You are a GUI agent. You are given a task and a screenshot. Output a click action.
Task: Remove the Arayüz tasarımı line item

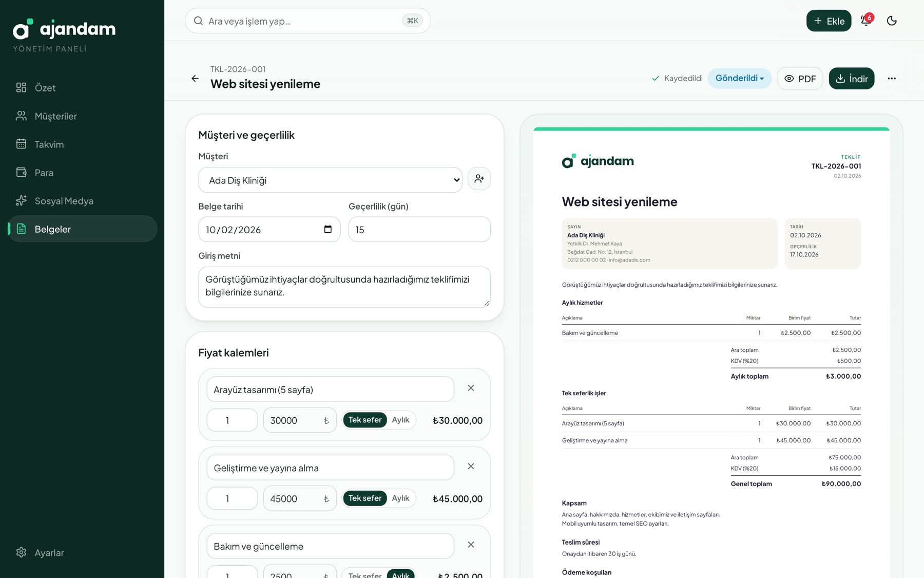(471, 388)
